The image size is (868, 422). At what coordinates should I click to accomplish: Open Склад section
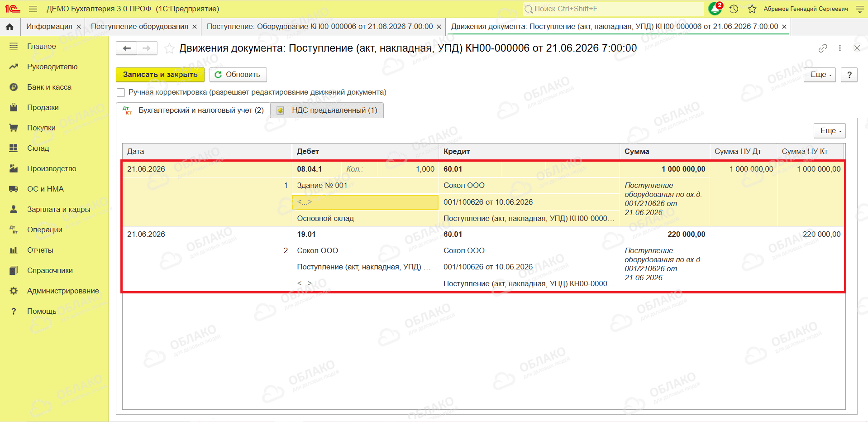38,148
